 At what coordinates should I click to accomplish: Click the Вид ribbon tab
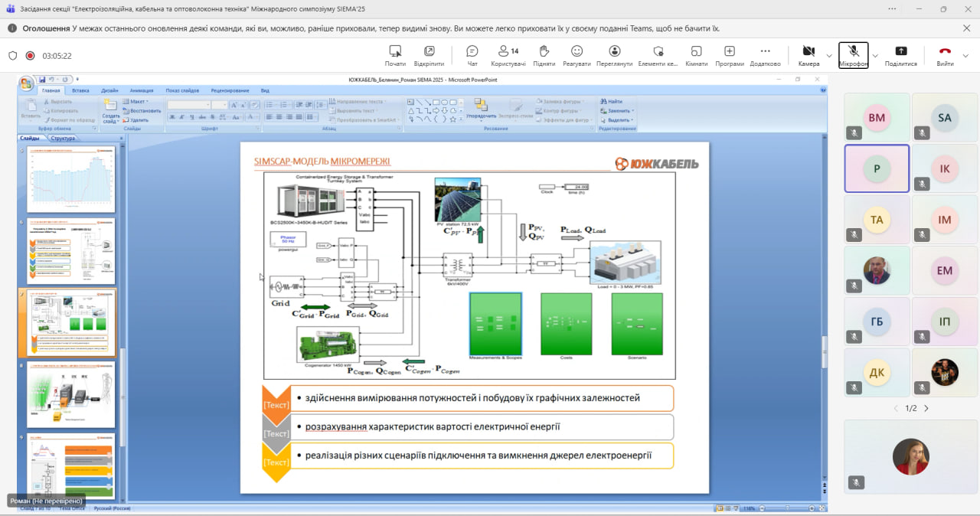coord(265,90)
